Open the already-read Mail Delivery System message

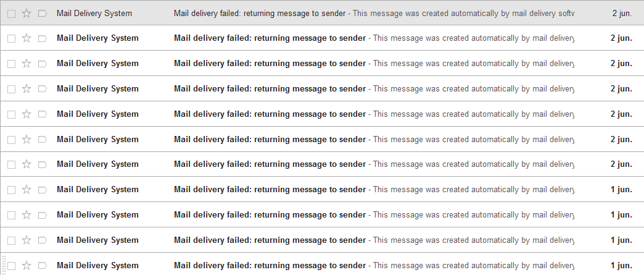[x=259, y=13]
